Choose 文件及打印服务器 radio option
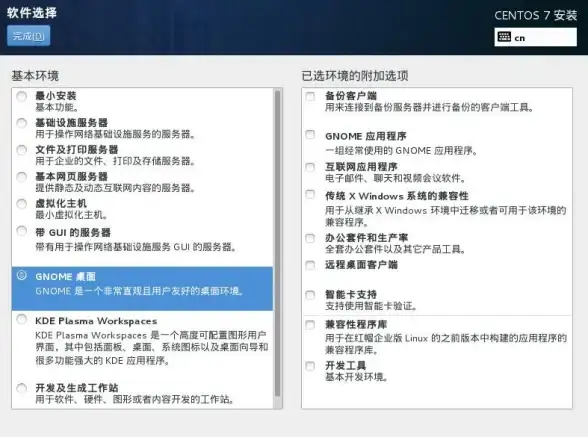The width and height of the screenshot is (588, 437). (22, 150)
